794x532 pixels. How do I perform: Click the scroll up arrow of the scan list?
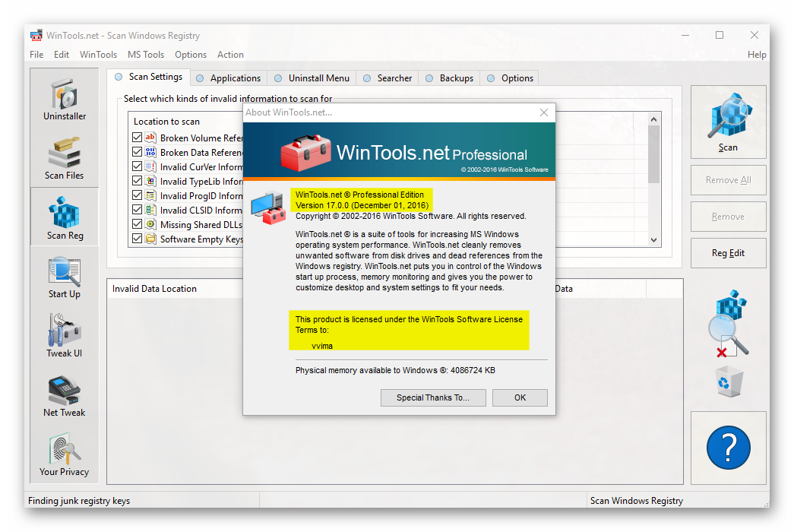653,119
